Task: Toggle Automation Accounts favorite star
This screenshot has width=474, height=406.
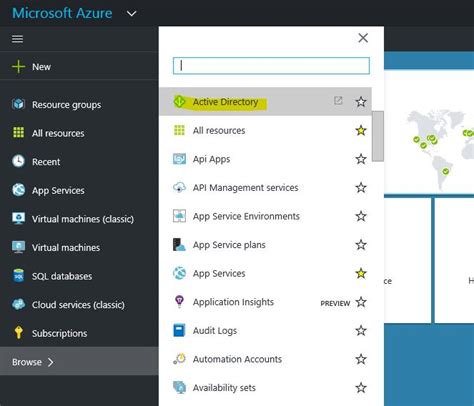Action: click(361, 359)
